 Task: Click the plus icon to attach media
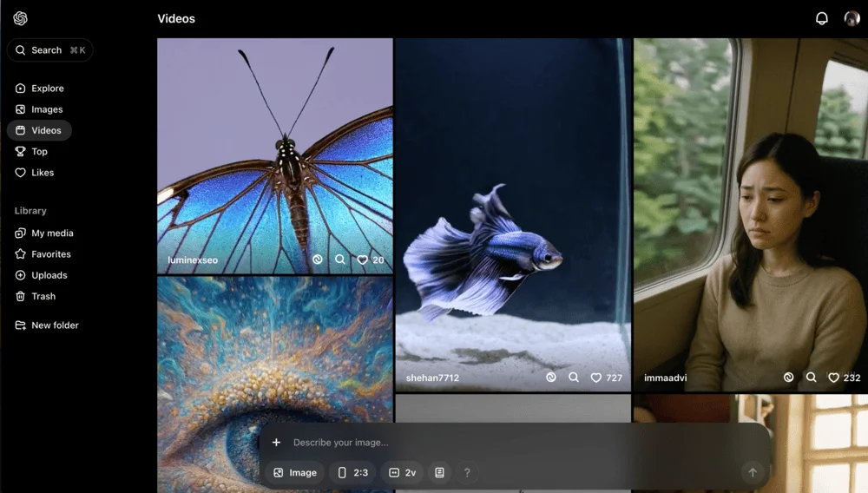[x=276, y=443]
